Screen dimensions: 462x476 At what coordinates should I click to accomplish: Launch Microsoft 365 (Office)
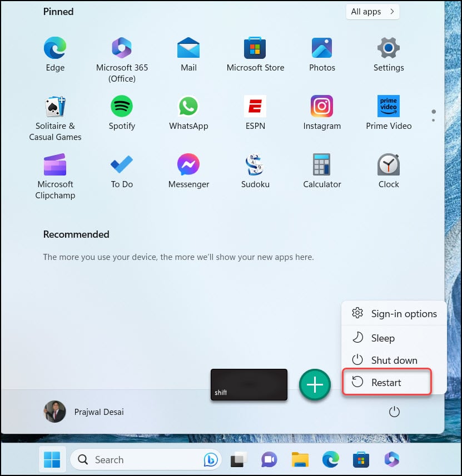pyautogui.click(x=122, y=59)
